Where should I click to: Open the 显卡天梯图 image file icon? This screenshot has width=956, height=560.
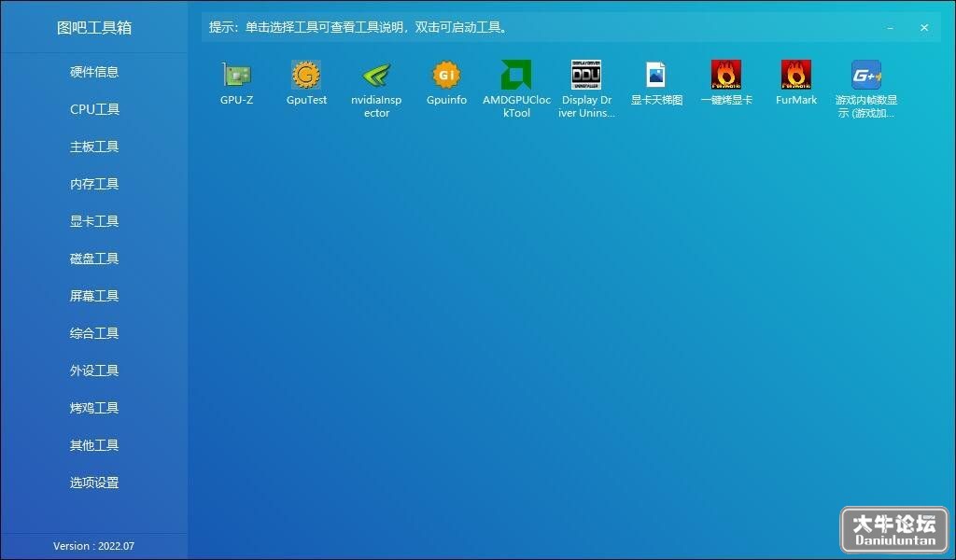click(656, 75)
